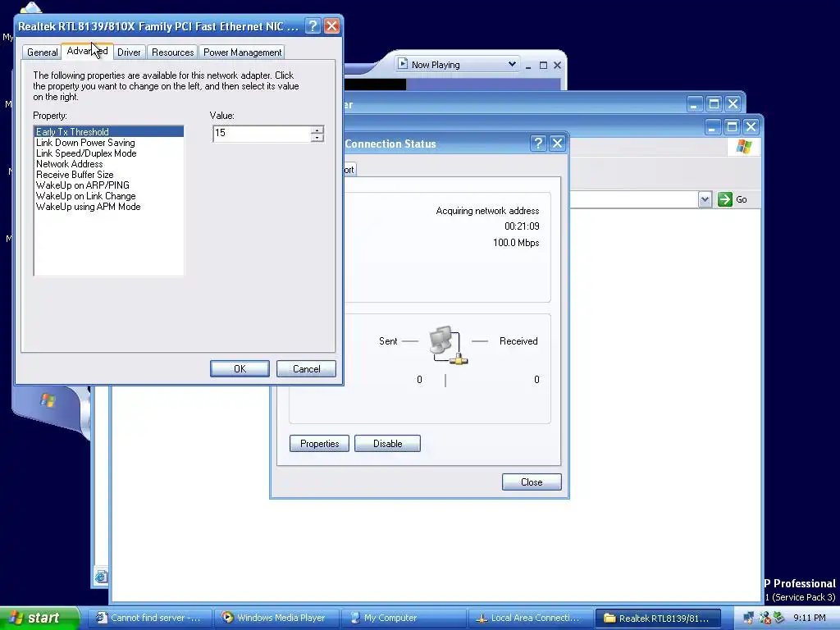Switch to My Computer taskbar item
Viewport: 840px width, 630px height.
coord(404,618)
